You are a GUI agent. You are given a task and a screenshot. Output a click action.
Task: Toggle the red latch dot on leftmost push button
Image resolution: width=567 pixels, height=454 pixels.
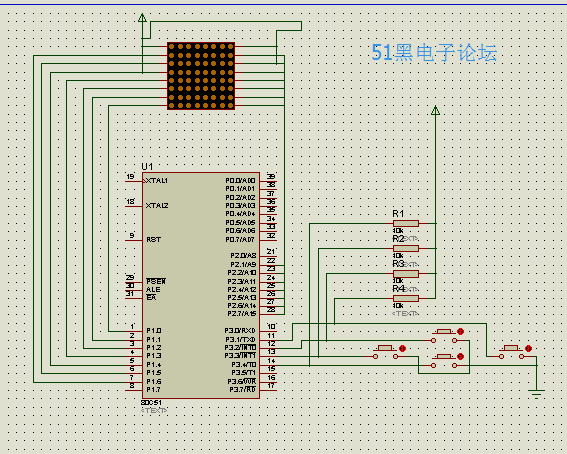pos(402,348)
